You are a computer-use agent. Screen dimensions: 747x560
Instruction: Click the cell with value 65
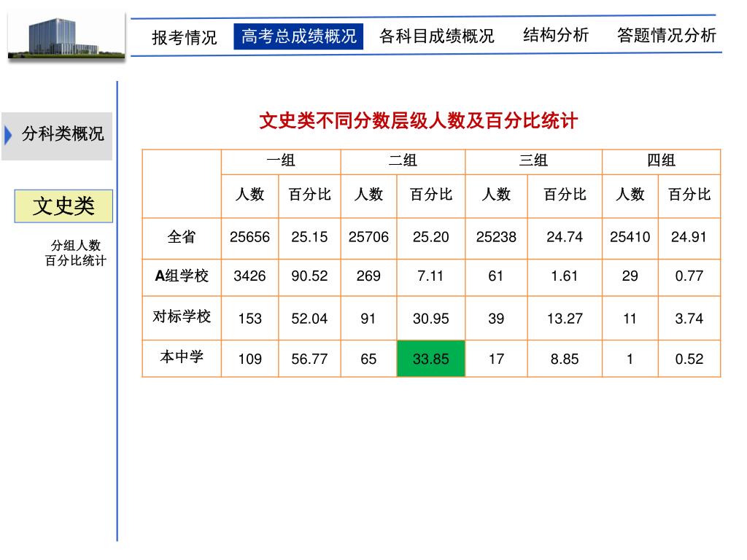[x=368, y=359]
